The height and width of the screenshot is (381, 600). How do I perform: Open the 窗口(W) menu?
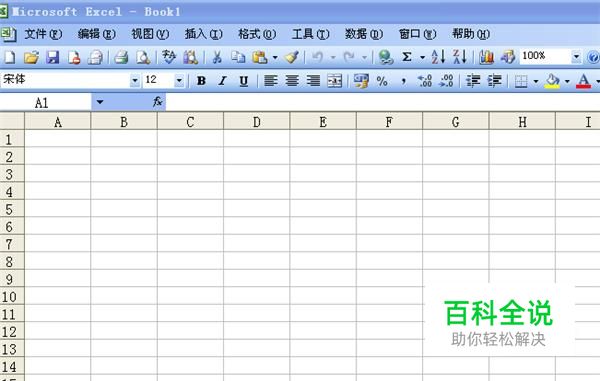click(417, 34)
